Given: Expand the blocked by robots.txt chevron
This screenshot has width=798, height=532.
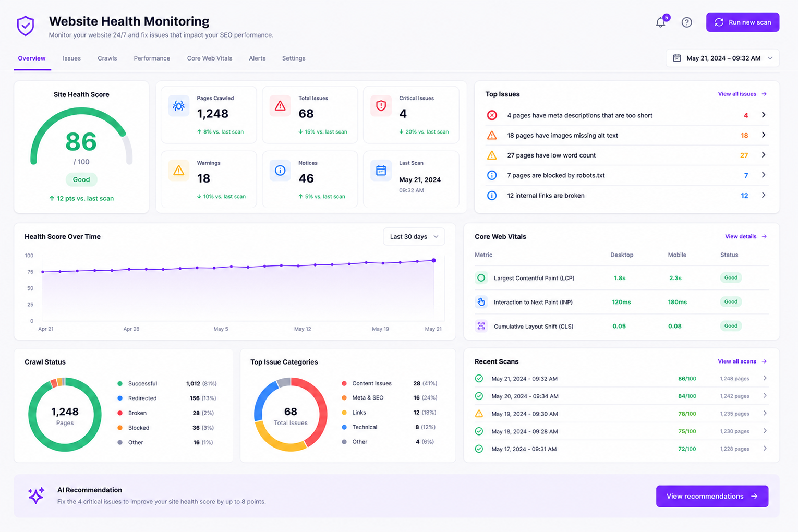Looking at the screenshot, I should [x=764, y=175].
